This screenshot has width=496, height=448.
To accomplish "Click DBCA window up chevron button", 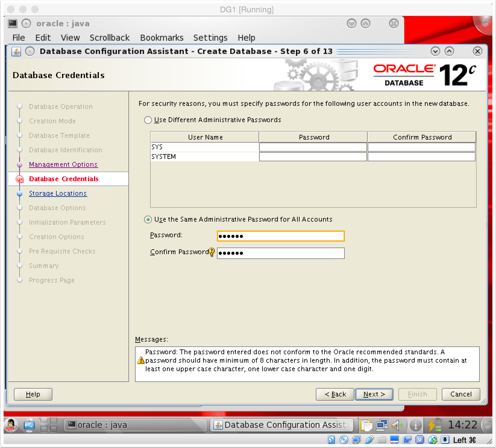I will [449, 51].
